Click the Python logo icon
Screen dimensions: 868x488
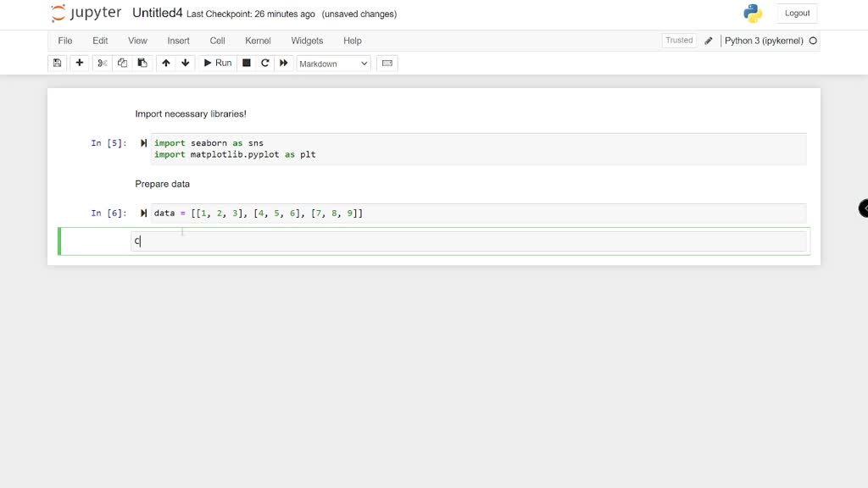click(753, 14)
